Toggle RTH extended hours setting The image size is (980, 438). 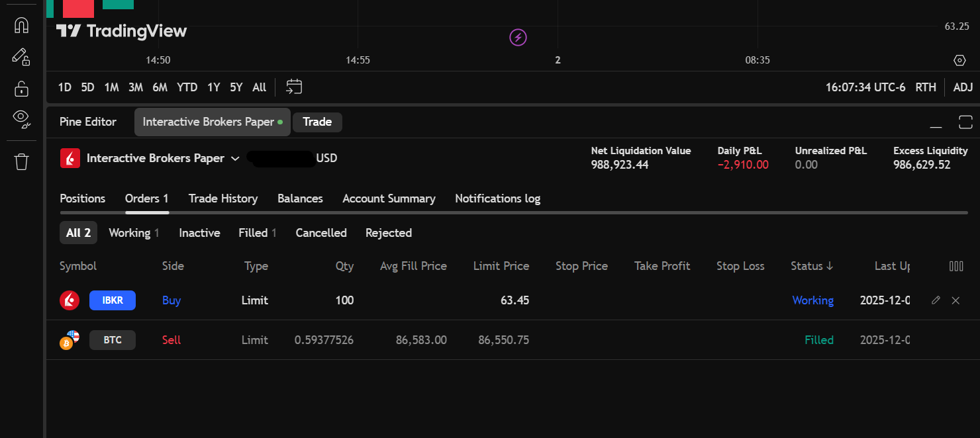pos(926,87)
